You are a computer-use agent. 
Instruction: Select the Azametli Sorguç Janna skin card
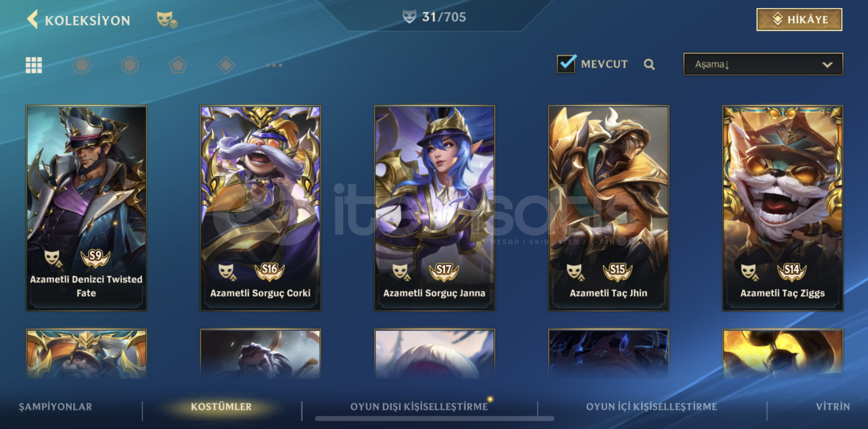click(x=435, y=208)
